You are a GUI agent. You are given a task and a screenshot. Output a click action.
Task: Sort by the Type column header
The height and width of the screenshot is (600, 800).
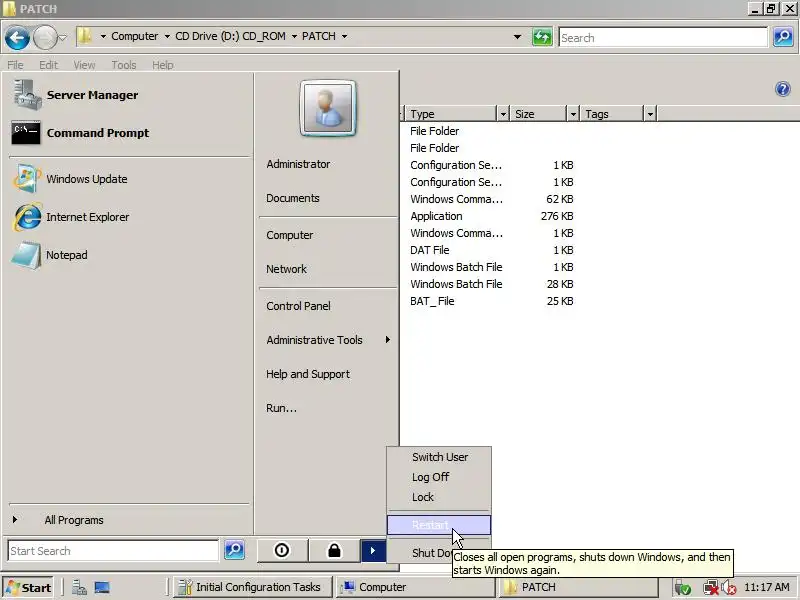(x=451, y=114)
